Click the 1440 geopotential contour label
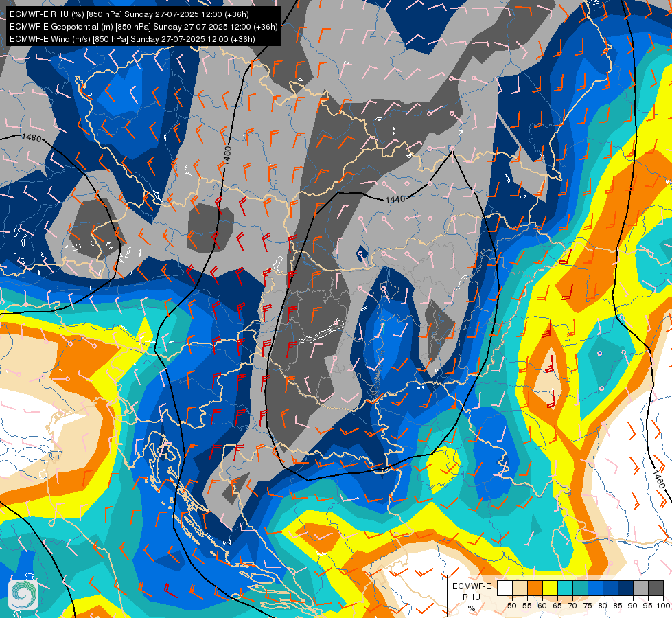Image resolution: width=672 pixels, height=618 pixels. coord(395,199)
